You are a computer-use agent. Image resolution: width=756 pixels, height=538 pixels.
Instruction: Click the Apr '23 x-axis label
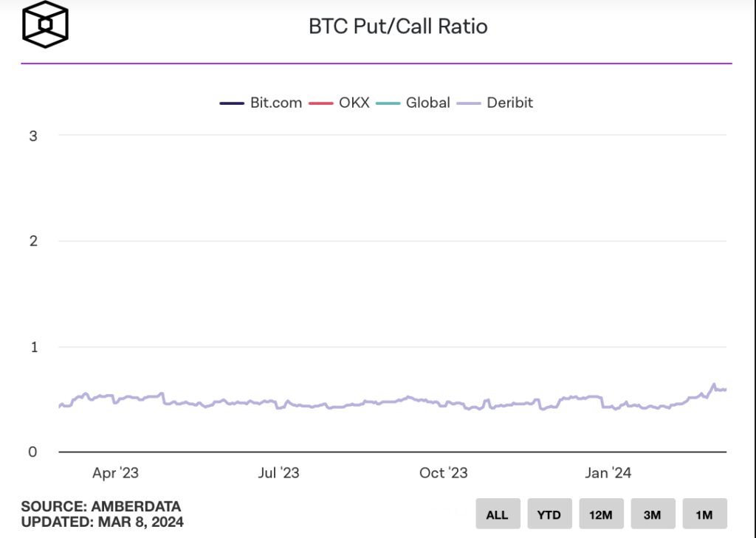(x=115, y=473)
